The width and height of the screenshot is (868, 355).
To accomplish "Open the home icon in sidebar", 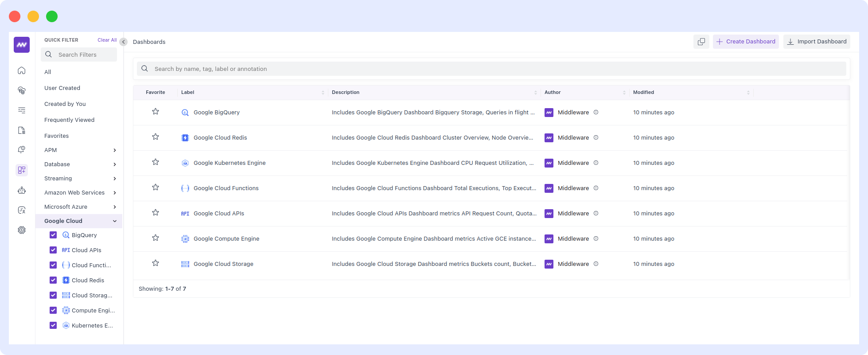I will [22, 70].
